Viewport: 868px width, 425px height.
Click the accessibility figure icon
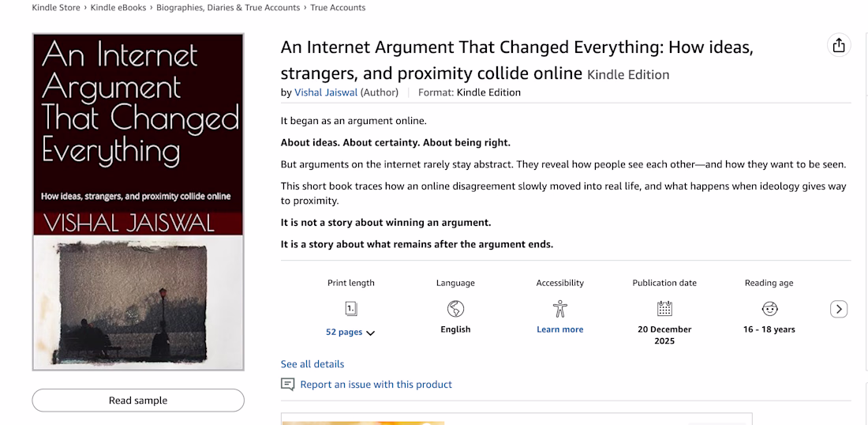(x=560, y=309)
